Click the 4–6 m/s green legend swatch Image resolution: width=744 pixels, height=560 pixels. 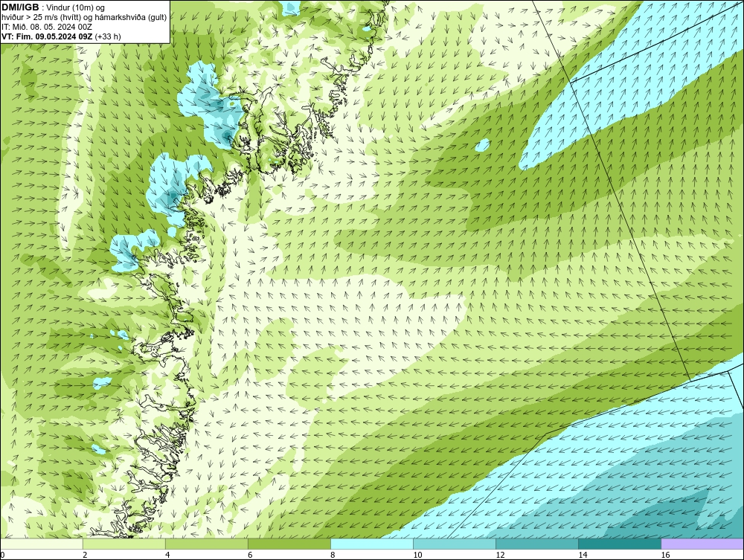point(207,544)
